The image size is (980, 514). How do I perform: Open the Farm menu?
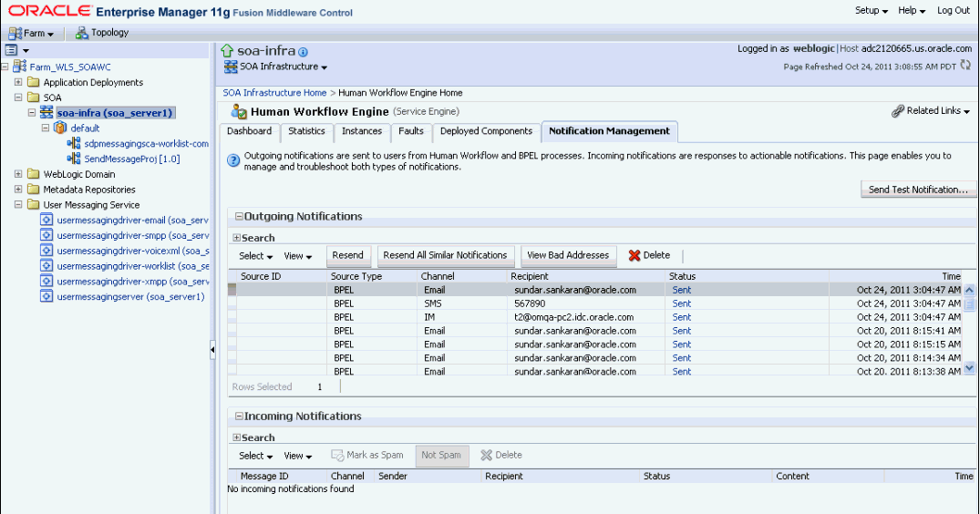(x=31, y=33)
